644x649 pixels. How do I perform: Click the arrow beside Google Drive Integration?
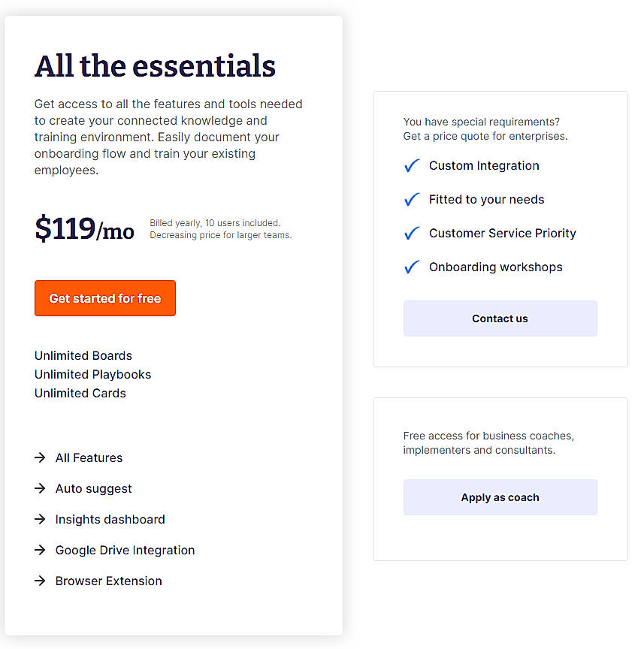coord(39,550)
